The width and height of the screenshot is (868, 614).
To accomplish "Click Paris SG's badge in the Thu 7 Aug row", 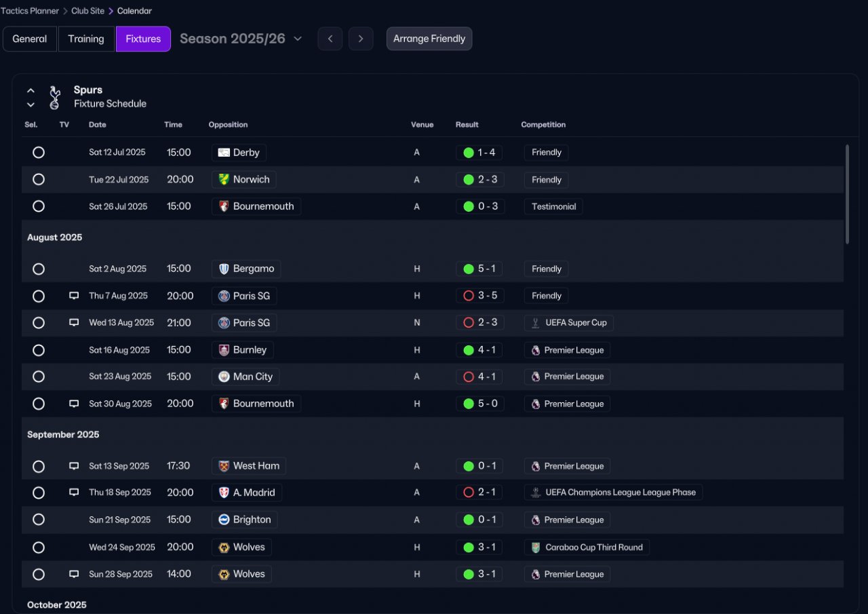I will click(224, 296).
